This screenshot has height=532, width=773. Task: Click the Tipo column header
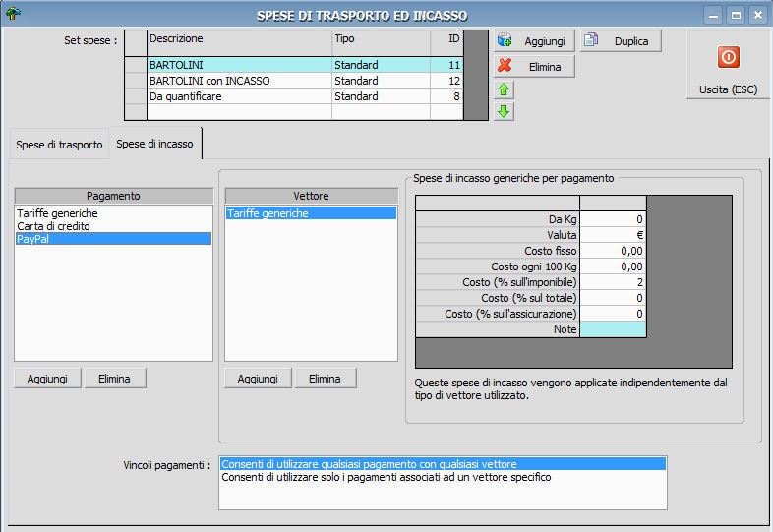381,43
